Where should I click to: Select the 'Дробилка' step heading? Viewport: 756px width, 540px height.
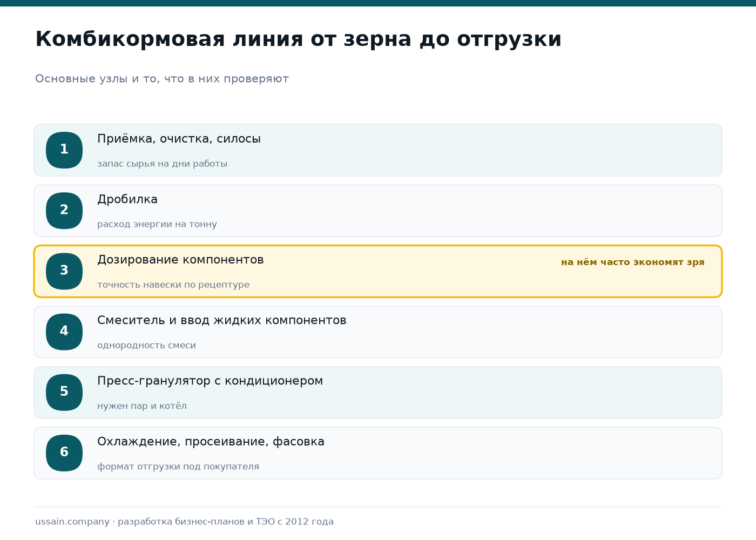[x=127, y=199]
